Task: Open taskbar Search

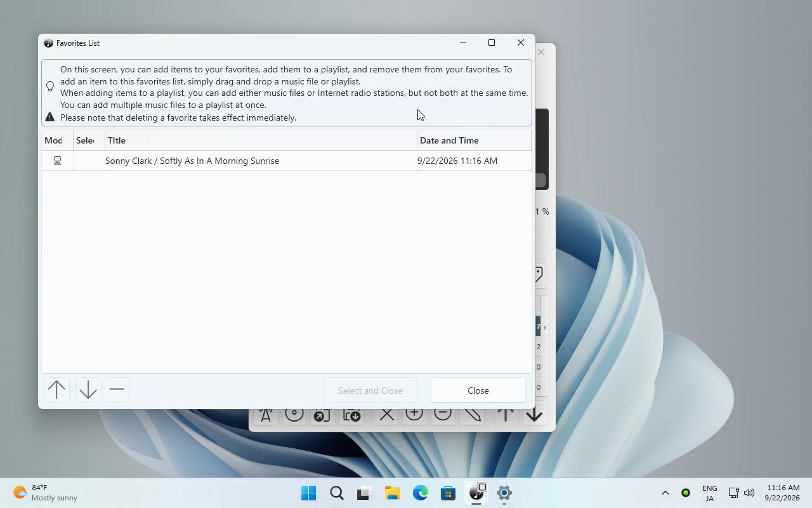Action: 337,493
